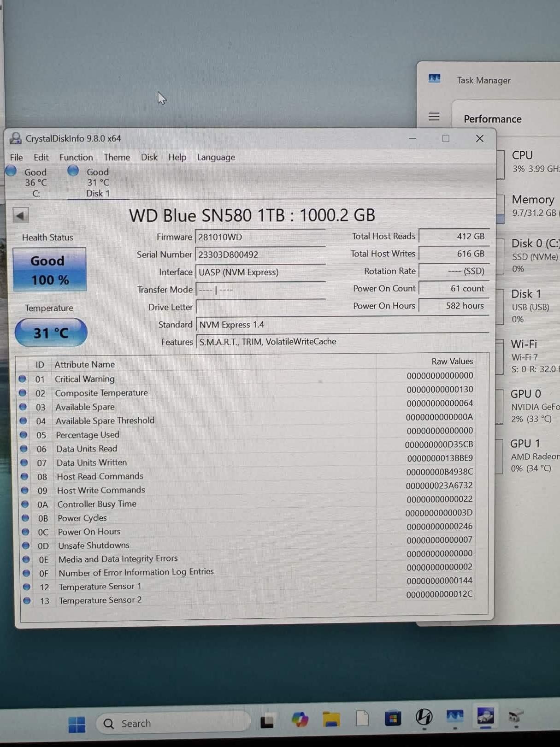Open the Language menu
The width and height of the screenshot is (560, 747).
(216, 157)
